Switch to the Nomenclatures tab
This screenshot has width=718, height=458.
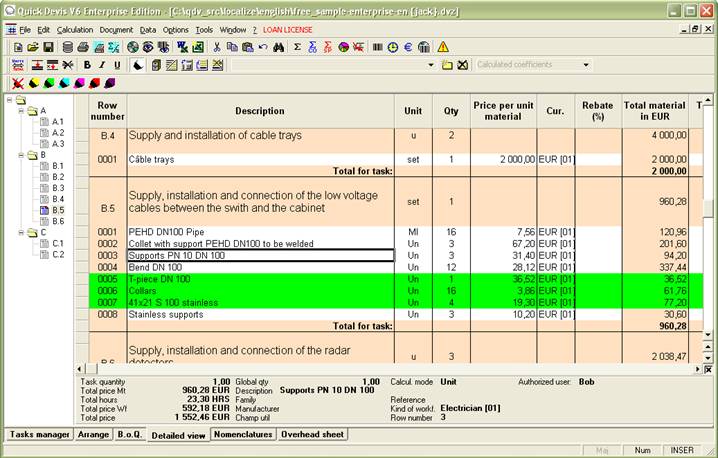point(243,434)
